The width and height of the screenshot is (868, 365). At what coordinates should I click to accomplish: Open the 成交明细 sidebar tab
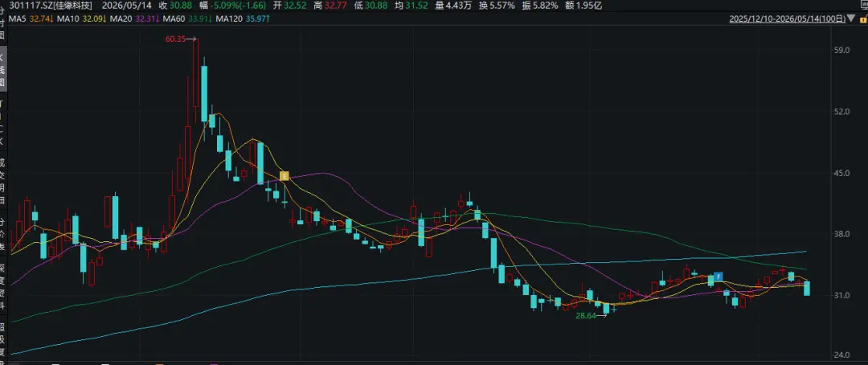pos(2,182)
